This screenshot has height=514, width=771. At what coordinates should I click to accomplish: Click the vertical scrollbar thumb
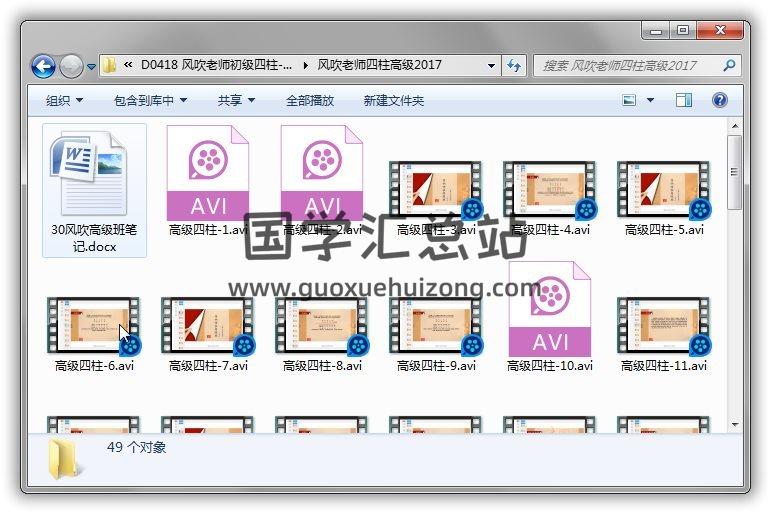click(735, 172)
